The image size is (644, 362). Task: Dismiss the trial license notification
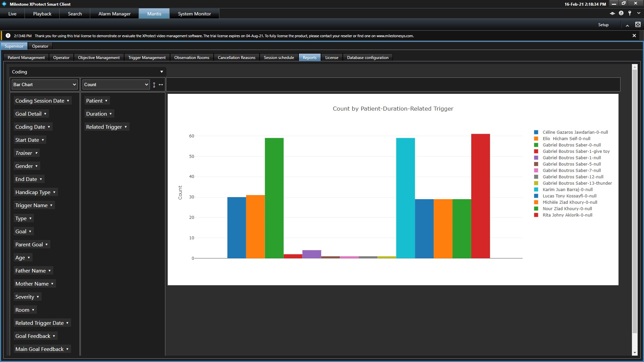(x=634, y=36)
